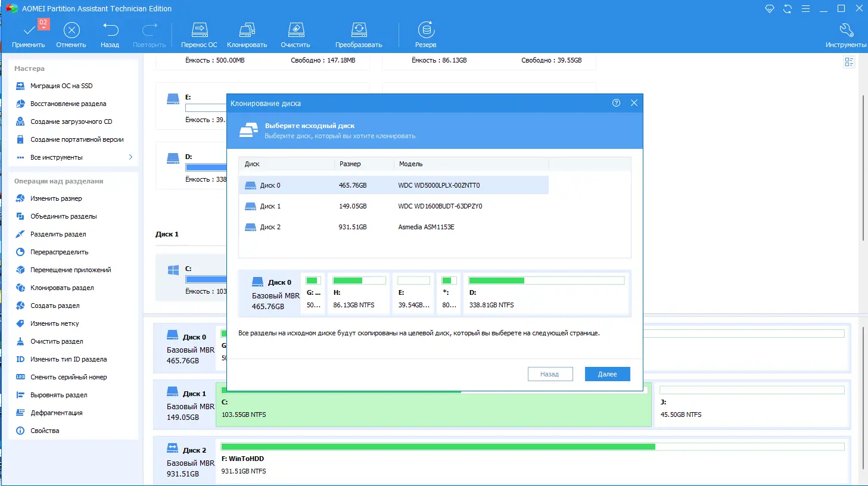
Task: Open help in the Клонирование диска dialog
Action: click(x=616, y=103)
